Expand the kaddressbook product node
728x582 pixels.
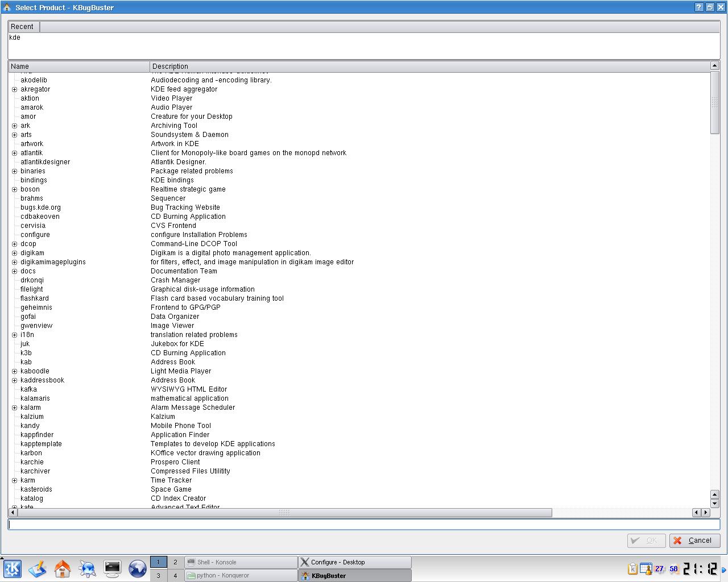tap(15, 380)
